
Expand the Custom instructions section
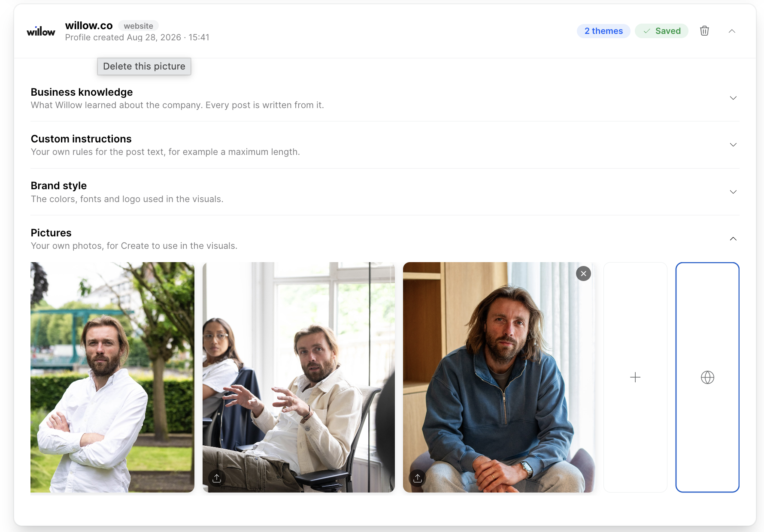coord(733,145)
